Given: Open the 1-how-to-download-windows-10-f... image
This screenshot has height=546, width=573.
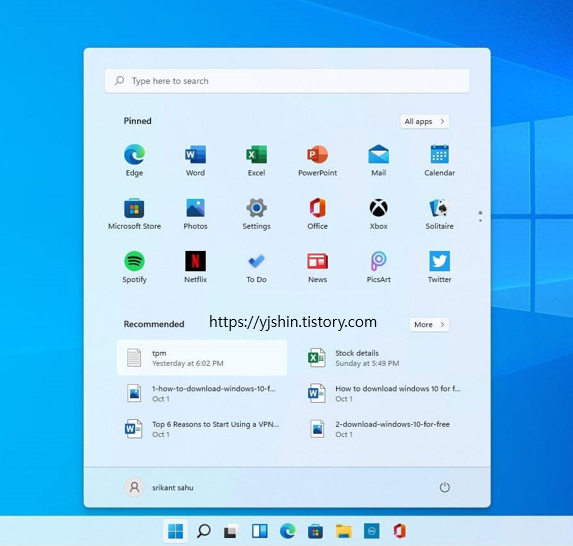Looking at the screenshot, I should [202, 393].
